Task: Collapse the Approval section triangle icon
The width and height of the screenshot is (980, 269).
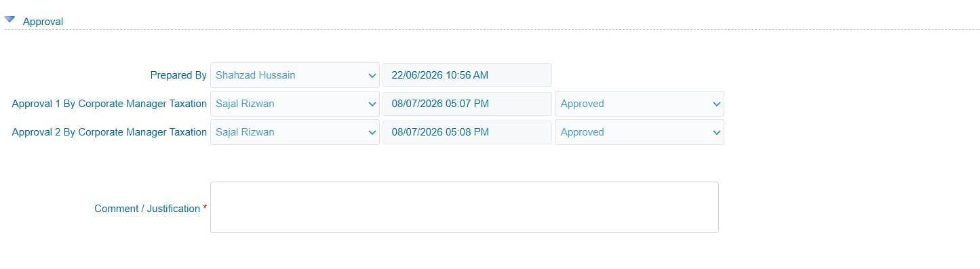Action: point(9,20)
